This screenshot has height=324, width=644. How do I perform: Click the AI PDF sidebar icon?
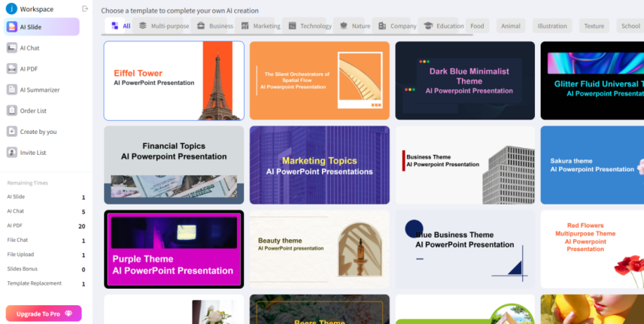(x=12, y=68)
